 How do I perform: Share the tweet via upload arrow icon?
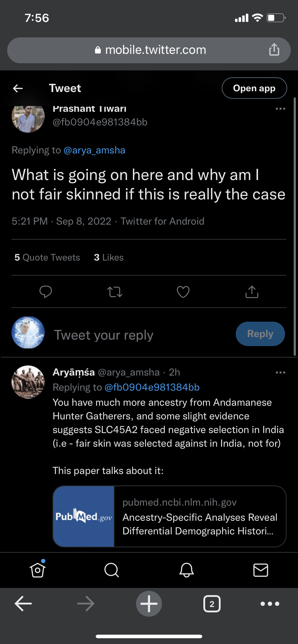(252, 292)
